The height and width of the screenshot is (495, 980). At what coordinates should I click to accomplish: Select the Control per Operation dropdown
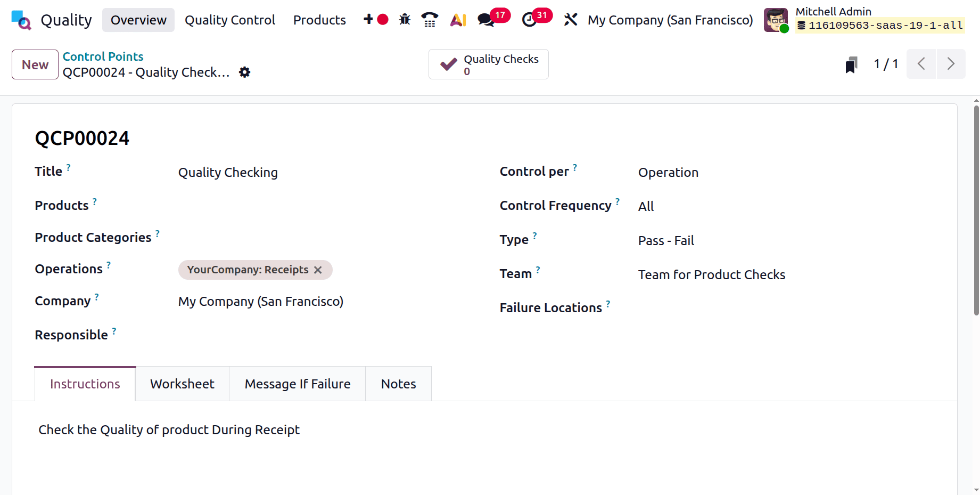pos(786,173)
